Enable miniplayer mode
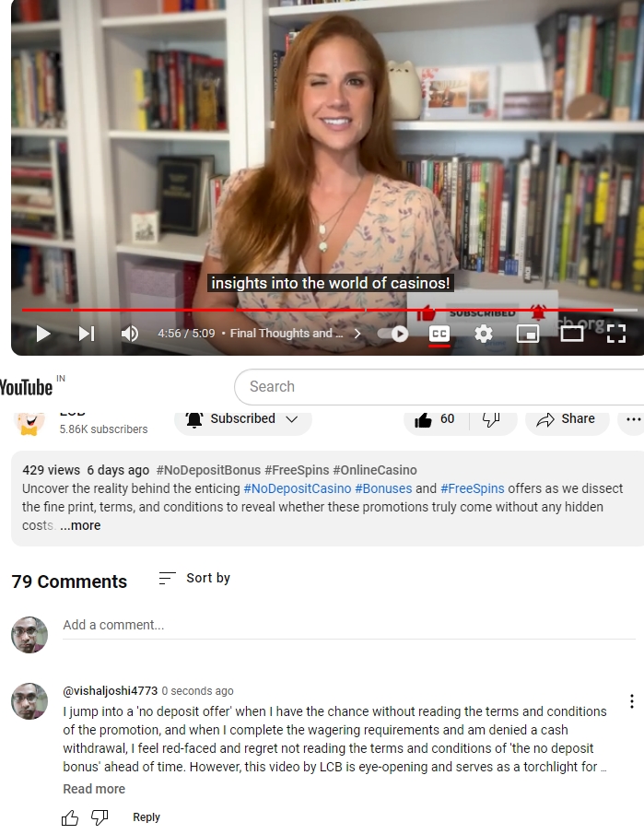The image size is (644, 834). click(528, 334)
